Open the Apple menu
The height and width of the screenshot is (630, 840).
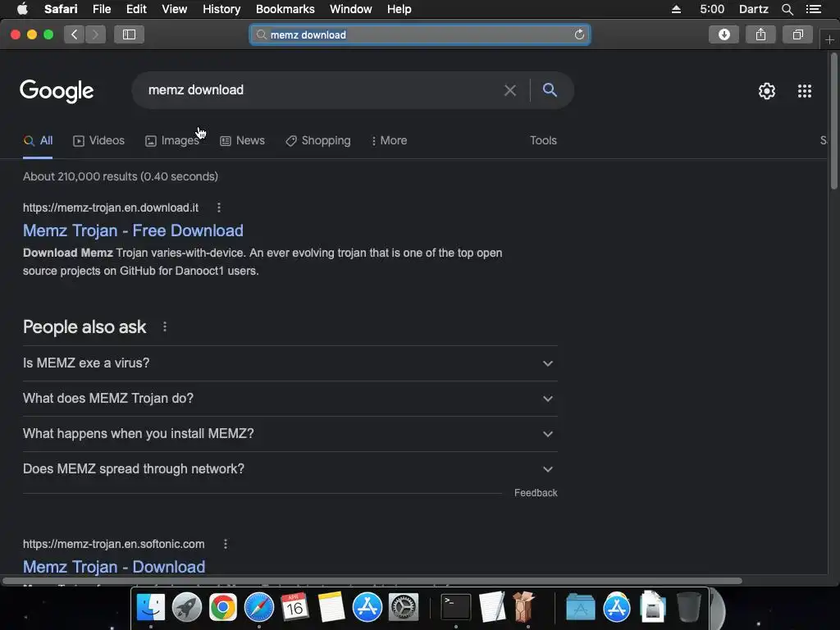tap(22, 9)
